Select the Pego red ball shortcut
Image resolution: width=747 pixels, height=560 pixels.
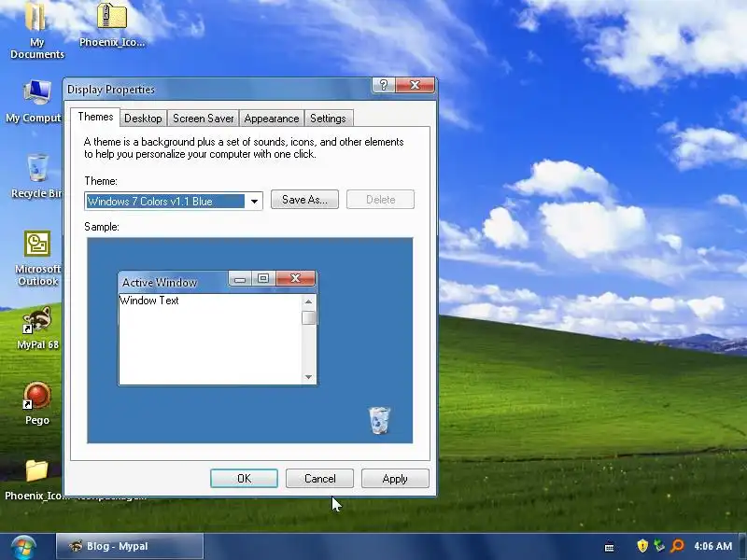click(x=37, y=403)
